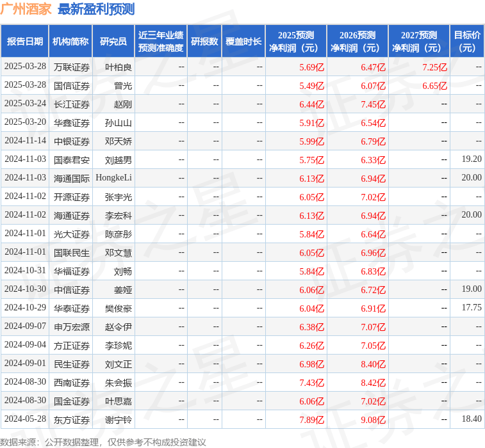Click 方正证券 institution cell
This screenshot has width=485, height=448.
(x=72, y=346)
